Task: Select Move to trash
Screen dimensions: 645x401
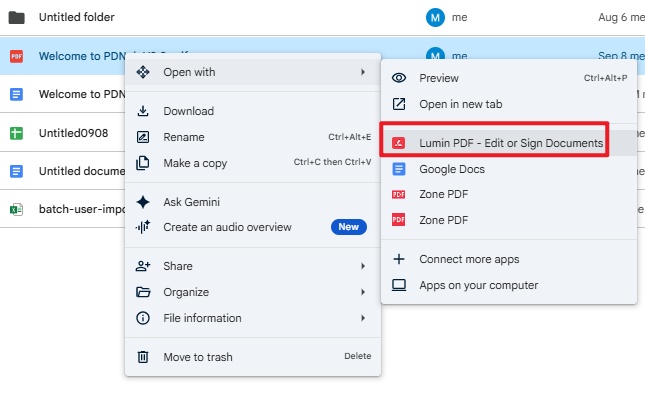Action: pyautogui.click(x=253, y=357)
